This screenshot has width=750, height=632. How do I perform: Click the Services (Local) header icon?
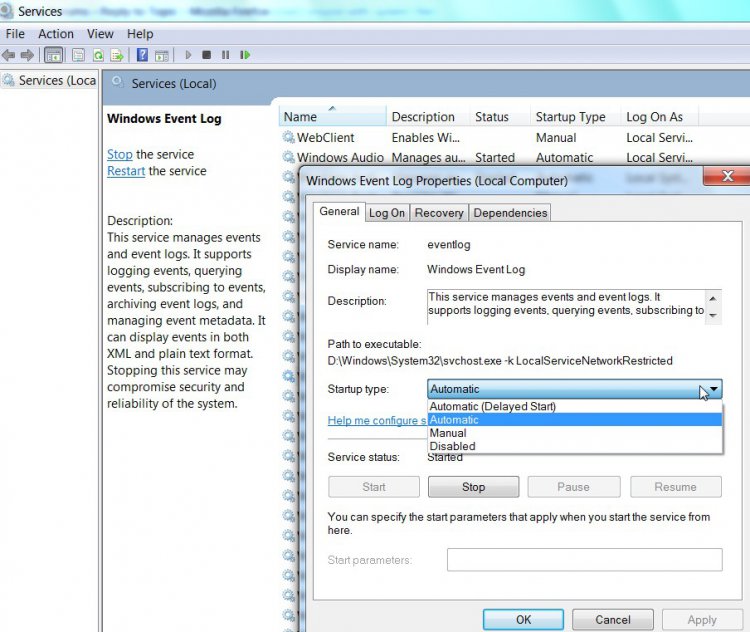pos(118,82)
